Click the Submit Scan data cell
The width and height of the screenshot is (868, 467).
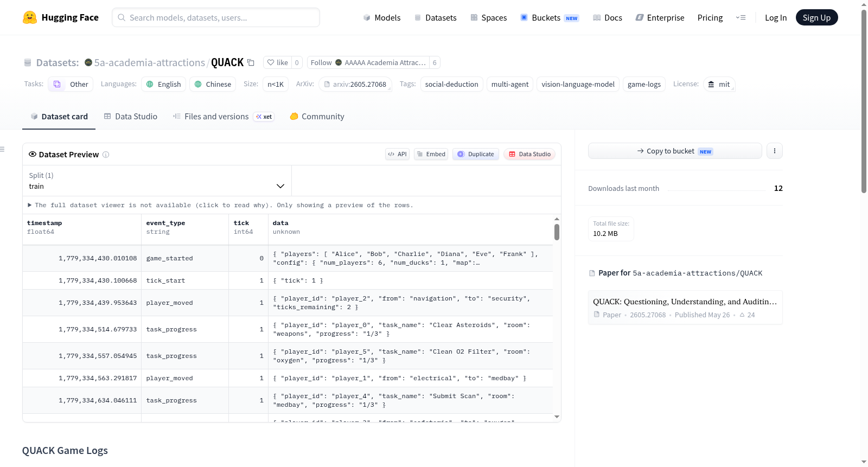(411, 400)
